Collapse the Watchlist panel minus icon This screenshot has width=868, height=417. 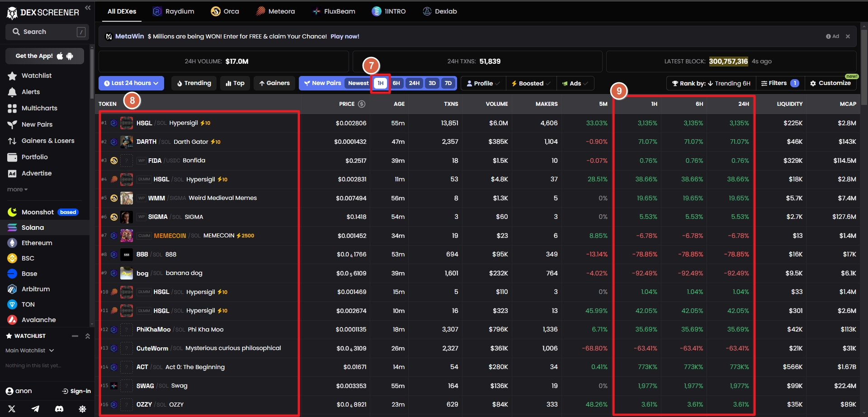[75, 336]
